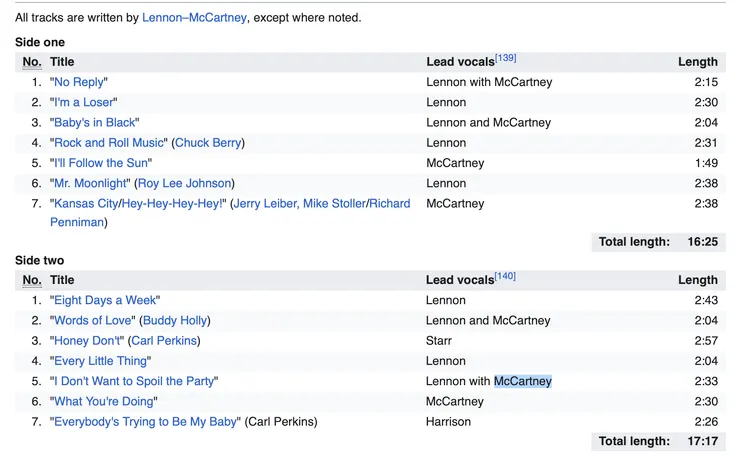Click the highlighted McCartney text

(523, 381)
